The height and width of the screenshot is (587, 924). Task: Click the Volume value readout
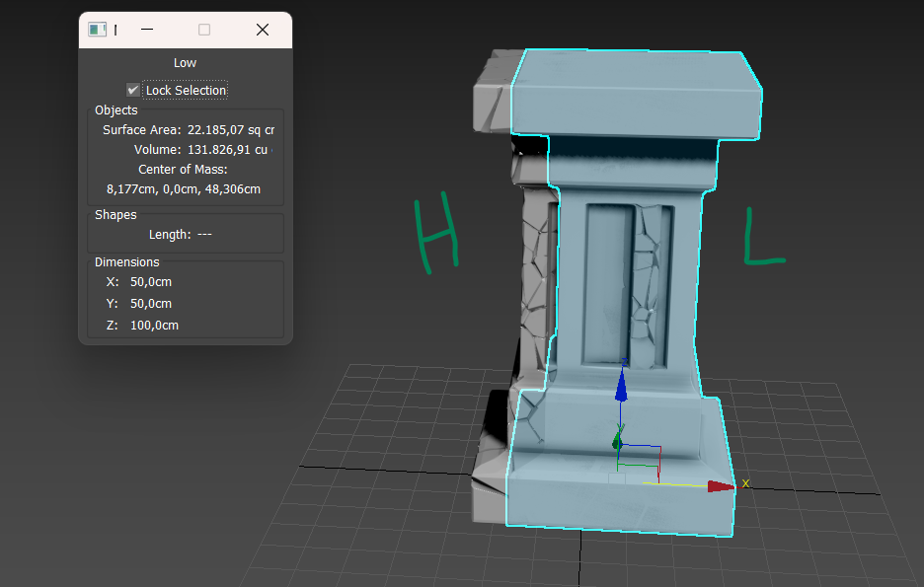(x=227, y=150)
